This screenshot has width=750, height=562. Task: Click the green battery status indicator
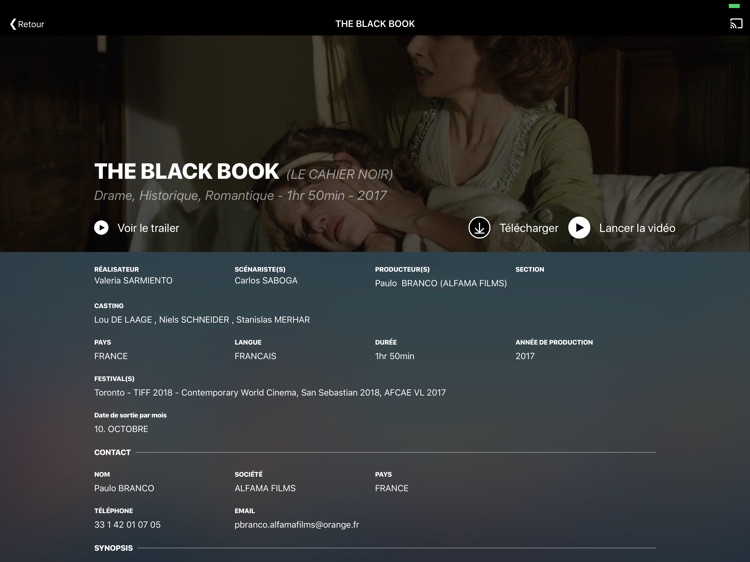[734, 6]
